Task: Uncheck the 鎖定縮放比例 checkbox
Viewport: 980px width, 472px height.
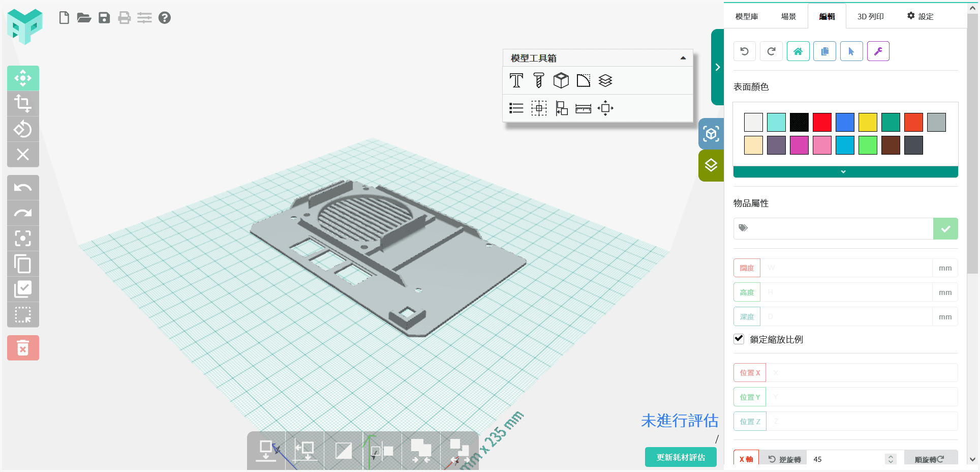Action: [x=739, y=339]
